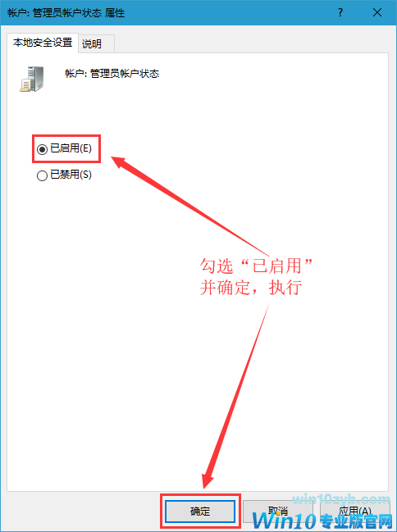The width and height of the screenshot is (397, 532).
Task: Click the title bar help question mark
Action: point(340,12)
